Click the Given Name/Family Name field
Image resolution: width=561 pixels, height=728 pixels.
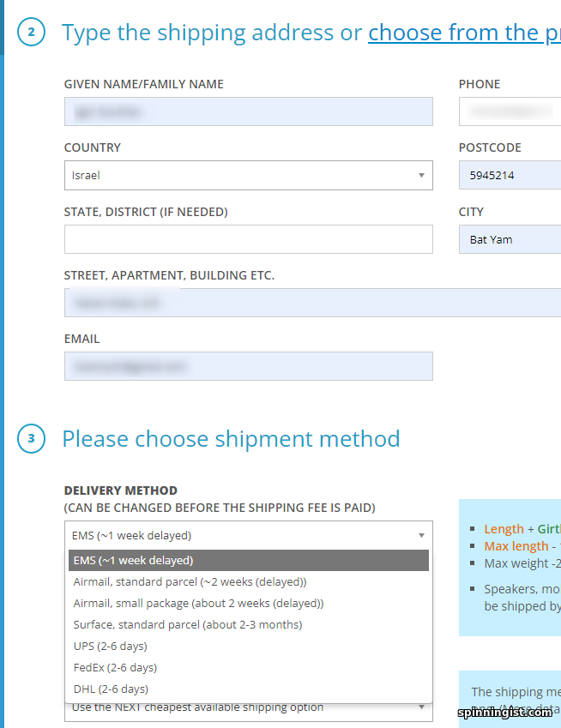pyautogui.click(x=248, y=111)
